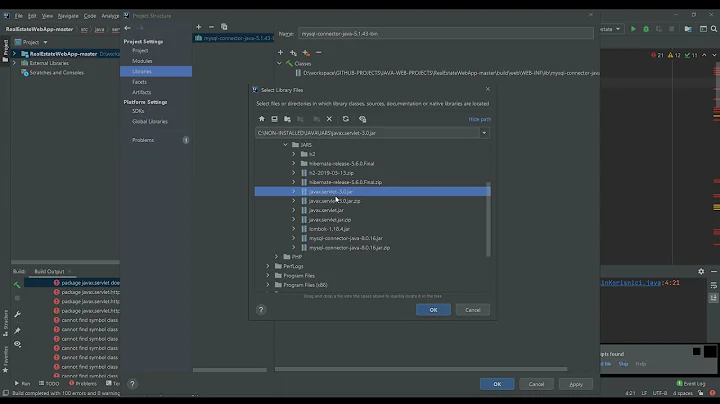720x404 pixels.
Task: Jump to project directory in file chooser
Action: coord(287,119)
